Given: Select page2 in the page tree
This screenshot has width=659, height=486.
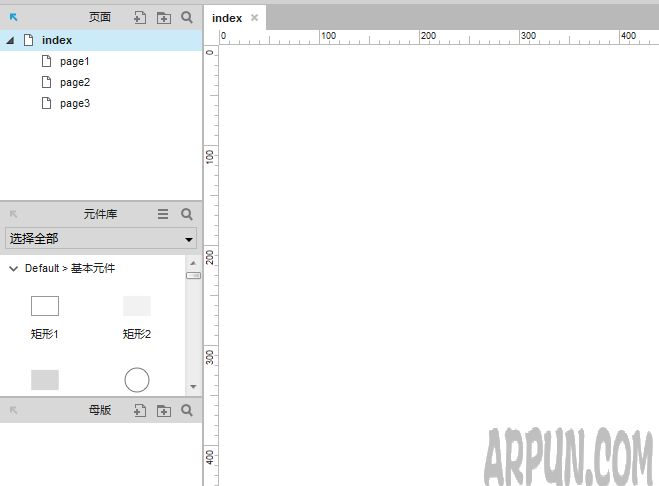Looking at the screenshot, I should pos(74,82).
